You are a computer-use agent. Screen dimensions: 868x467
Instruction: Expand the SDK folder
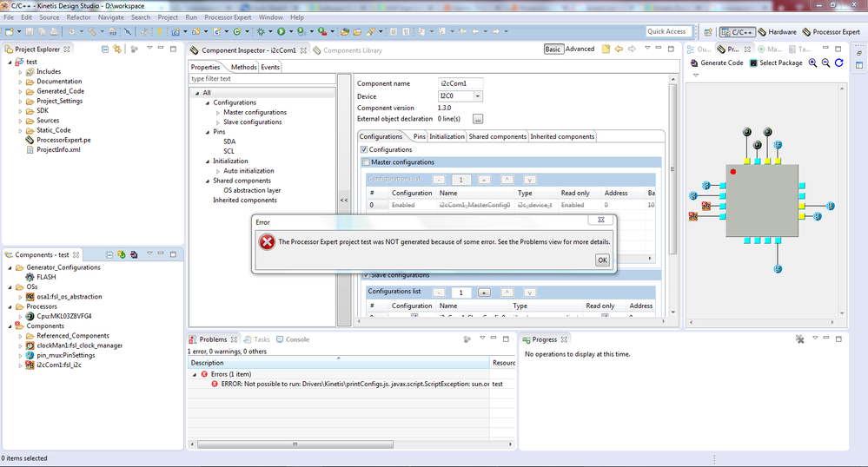click(21, 111)
